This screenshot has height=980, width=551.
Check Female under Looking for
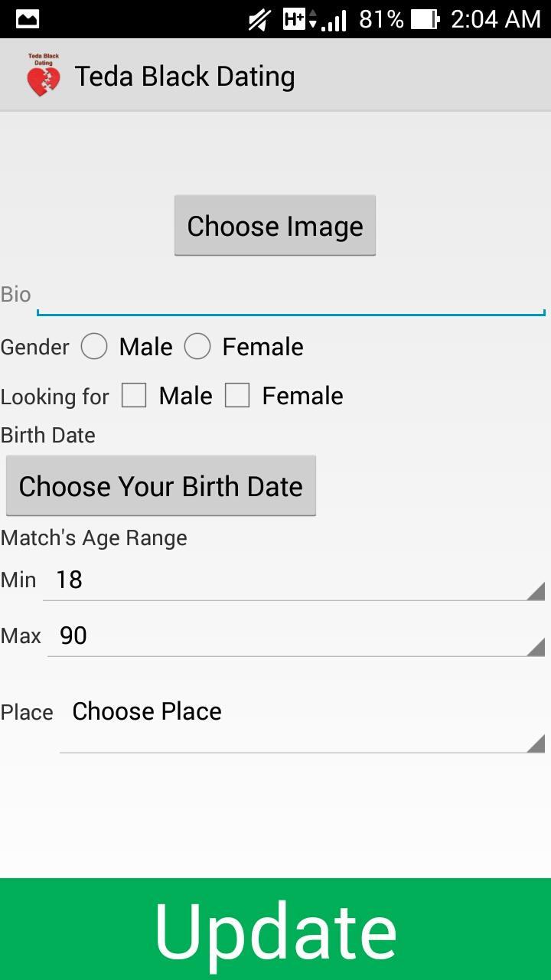[x=237, y=396]
